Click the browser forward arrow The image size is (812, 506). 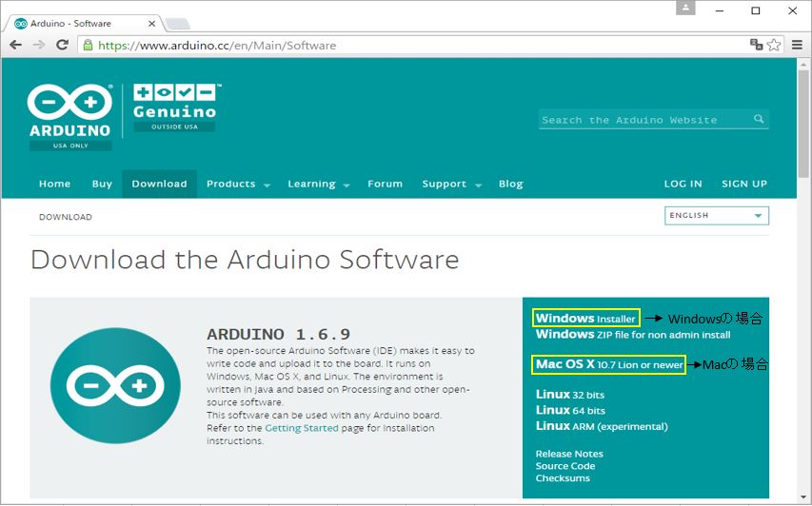[x=39, y=45]
